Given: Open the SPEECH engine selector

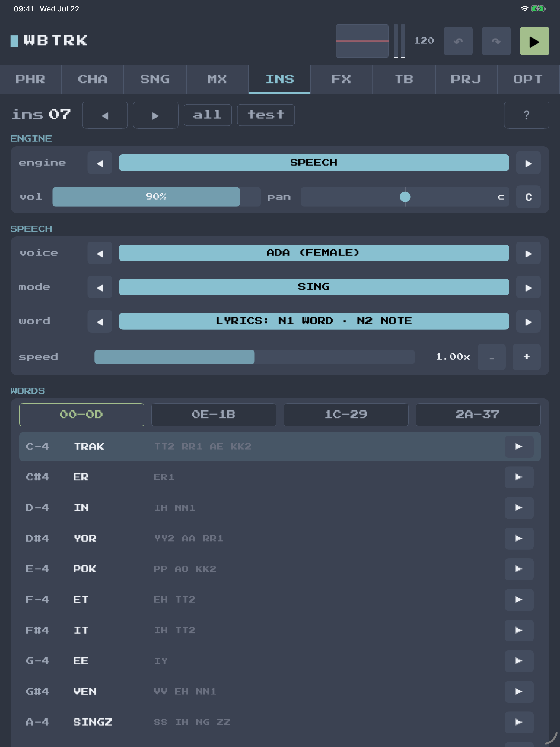Looking at the screenshot, I should tap(314, 163).
